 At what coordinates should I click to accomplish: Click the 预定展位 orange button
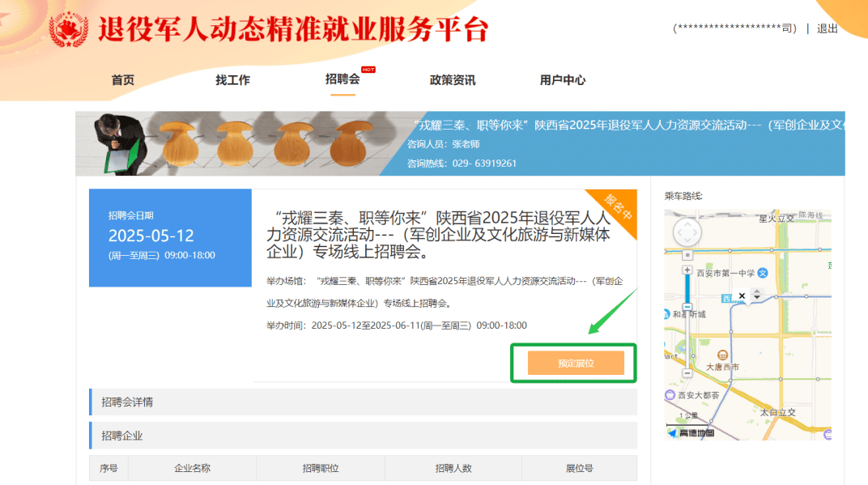(576, 364)
